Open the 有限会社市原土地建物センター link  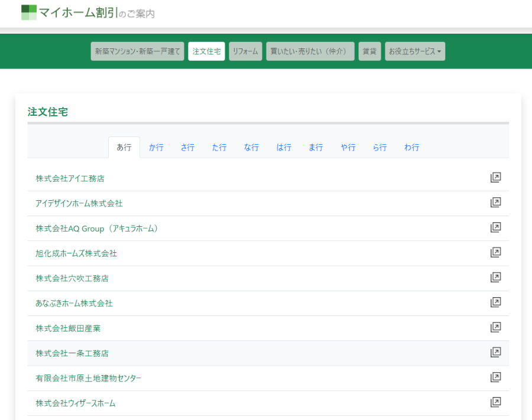coord(89,378)
